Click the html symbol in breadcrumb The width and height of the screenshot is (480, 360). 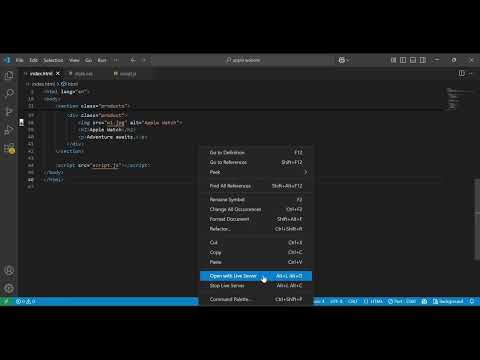tap(70, 84)
